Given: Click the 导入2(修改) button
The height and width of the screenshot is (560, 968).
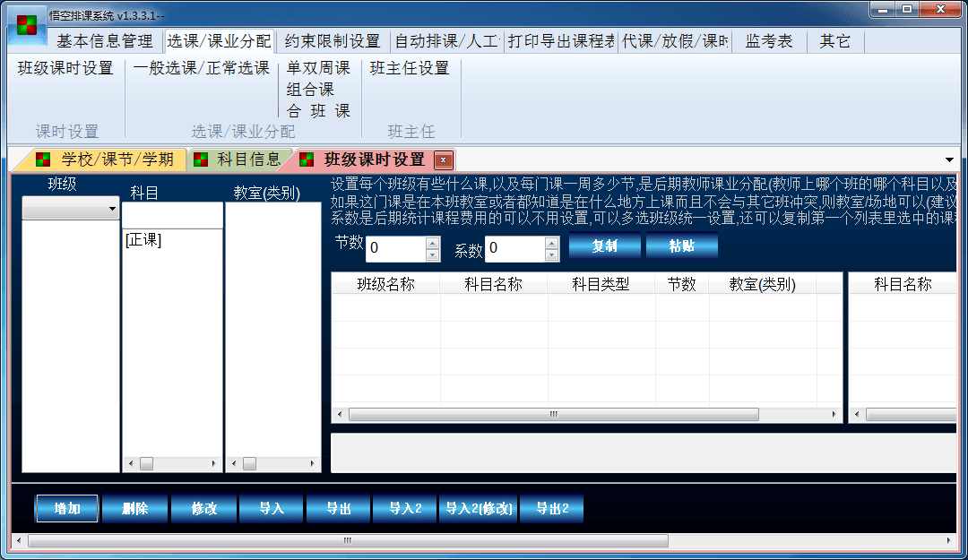Looking at the screenshot, I should 479,509.
